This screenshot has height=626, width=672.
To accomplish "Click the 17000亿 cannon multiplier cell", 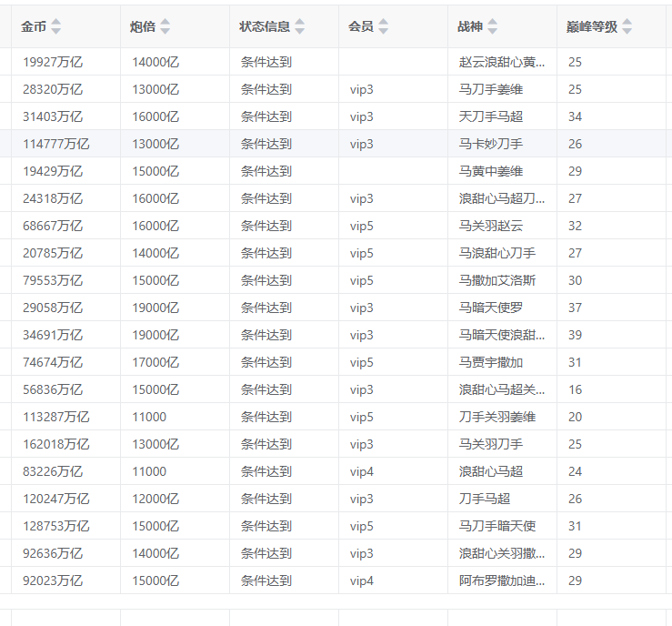I will pos(155,362).
